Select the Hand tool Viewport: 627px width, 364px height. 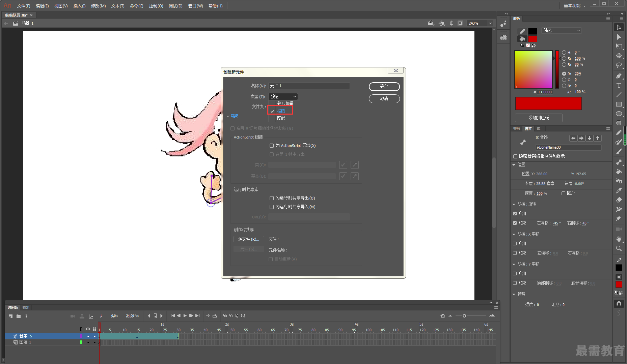pos(619,239)
